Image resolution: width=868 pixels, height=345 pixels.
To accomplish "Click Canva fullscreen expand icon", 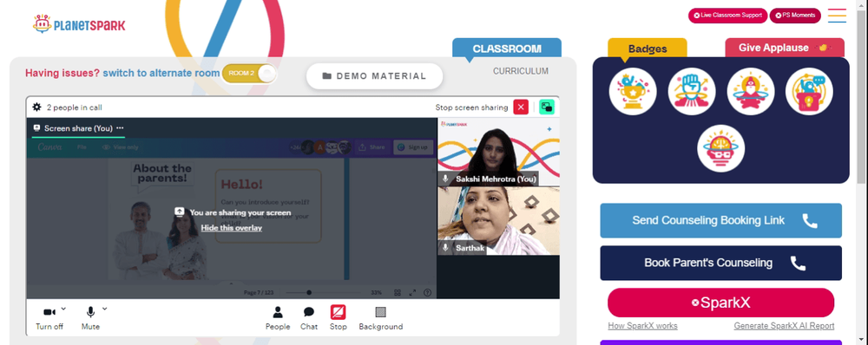I will 412,292.
